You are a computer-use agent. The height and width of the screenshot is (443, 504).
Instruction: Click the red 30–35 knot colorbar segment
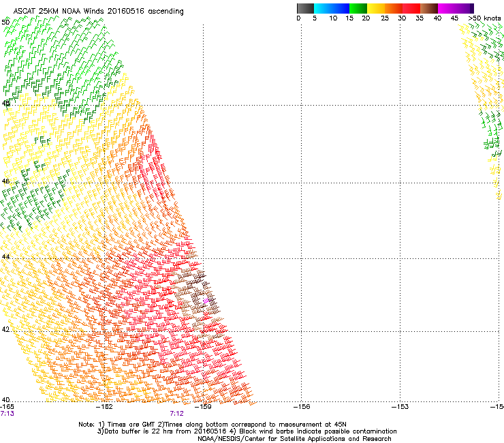411,8
